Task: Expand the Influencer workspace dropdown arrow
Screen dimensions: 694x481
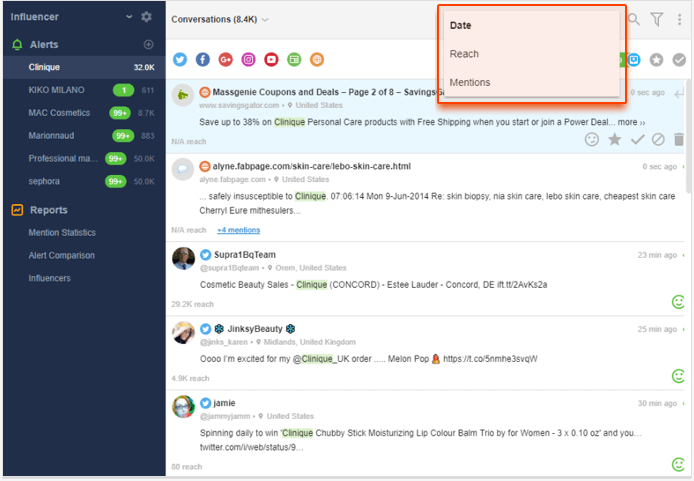Action: (x=129, y=16)
